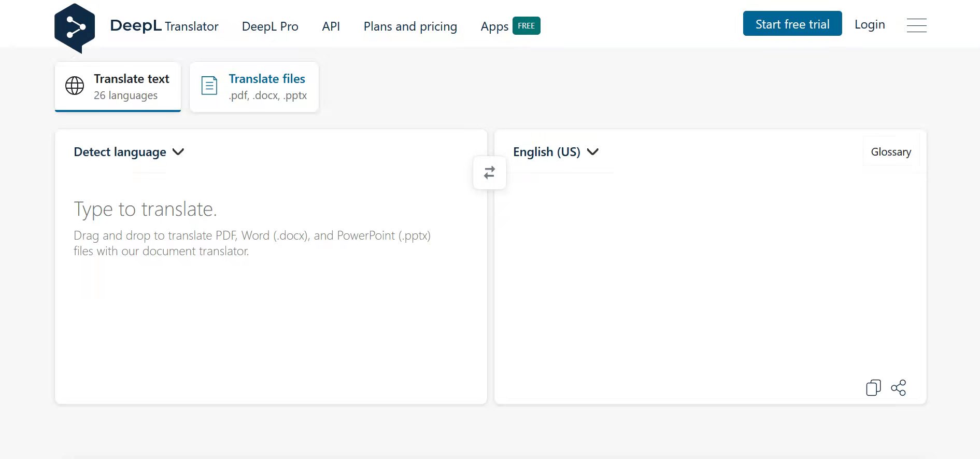Open the Glossary button

pyautogui.click(x=890, y=151)
